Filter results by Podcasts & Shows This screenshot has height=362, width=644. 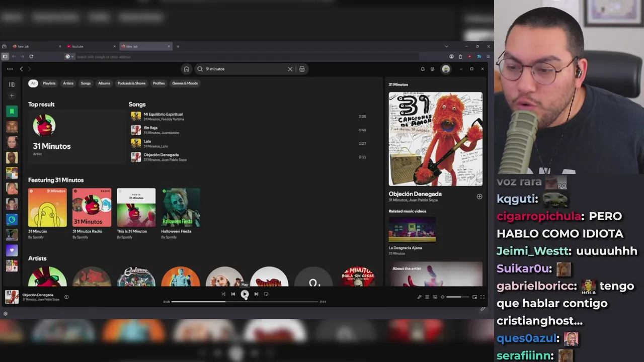(x=131, y=83)
